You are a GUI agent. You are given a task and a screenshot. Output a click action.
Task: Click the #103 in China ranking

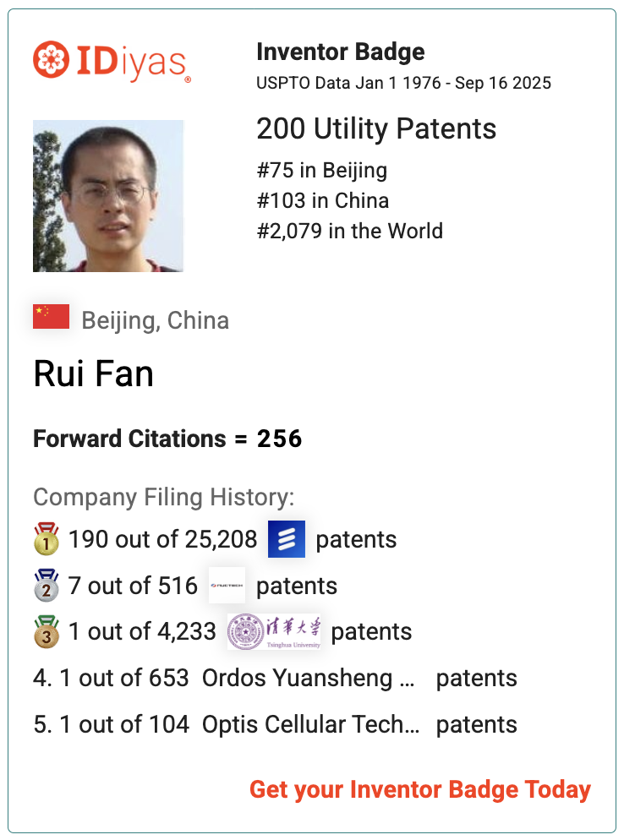pos(323,201)
